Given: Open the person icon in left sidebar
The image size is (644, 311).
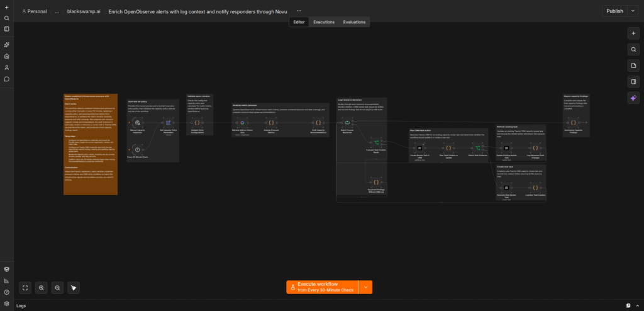Looking at the screenshot, I should [6, 67].
